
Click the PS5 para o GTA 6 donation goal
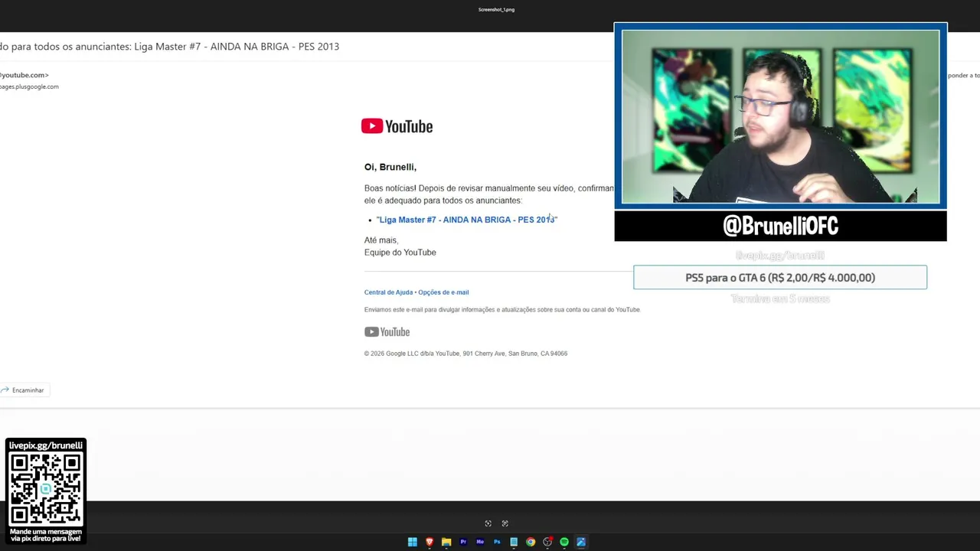click(x=780, y=278)
